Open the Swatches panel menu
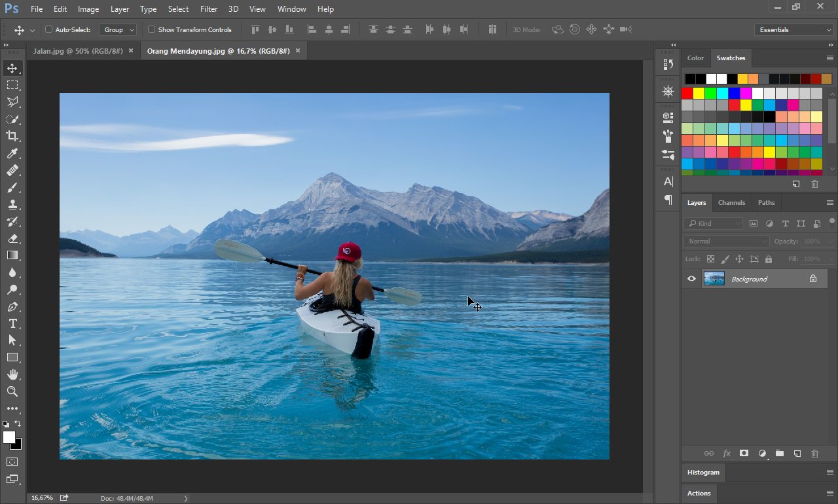This screenshot has height=504, width=838. click(x=830, y=58)
